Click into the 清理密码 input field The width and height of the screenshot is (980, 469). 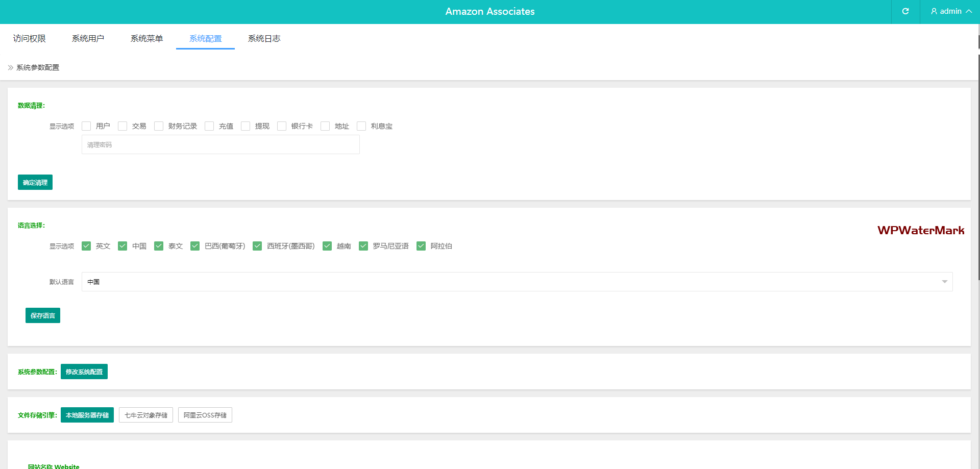220,144
